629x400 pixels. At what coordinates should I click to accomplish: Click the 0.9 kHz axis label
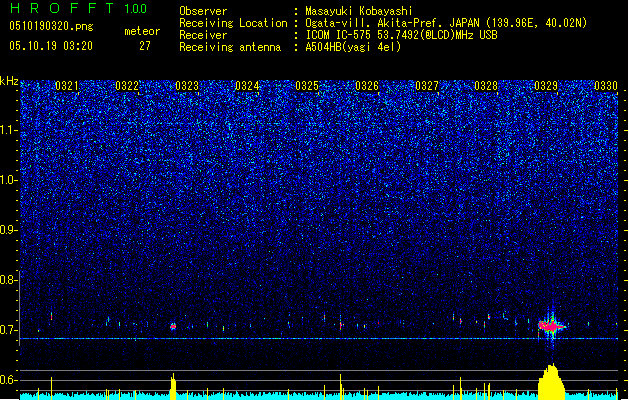(8, 230)
